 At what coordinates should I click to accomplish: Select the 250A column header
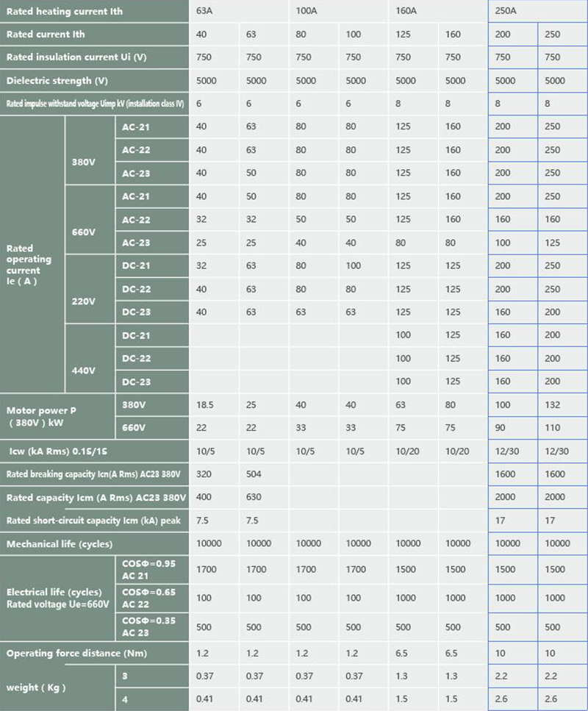tap(537, 12)
